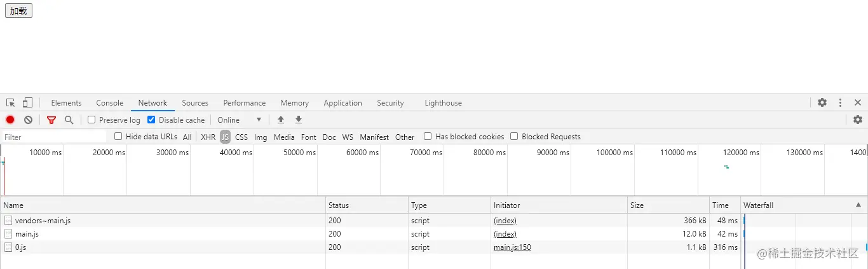Open the Online throttling dropdown
This screenshot has width=868, height=269.
(240, 120)
